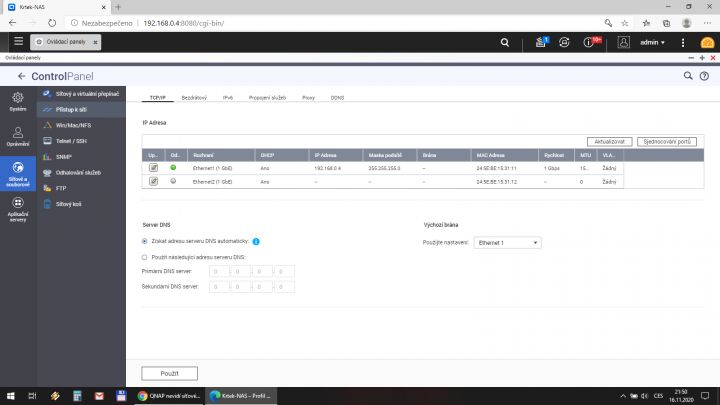Switch to the Proxy tab
The width and height of the screenshot is (720, 405).
pyautogui.click(x=308, y=98)
